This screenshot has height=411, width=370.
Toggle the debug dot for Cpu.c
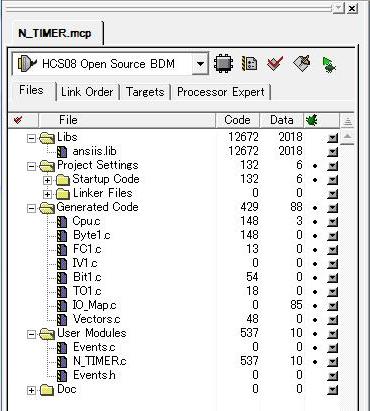pyautogui.click(x=315, y=222)
